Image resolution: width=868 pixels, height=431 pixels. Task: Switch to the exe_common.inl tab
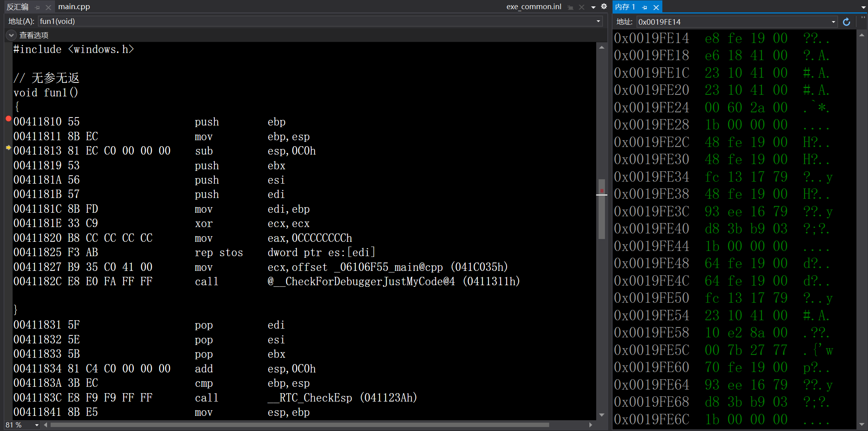tap(534, 7)
